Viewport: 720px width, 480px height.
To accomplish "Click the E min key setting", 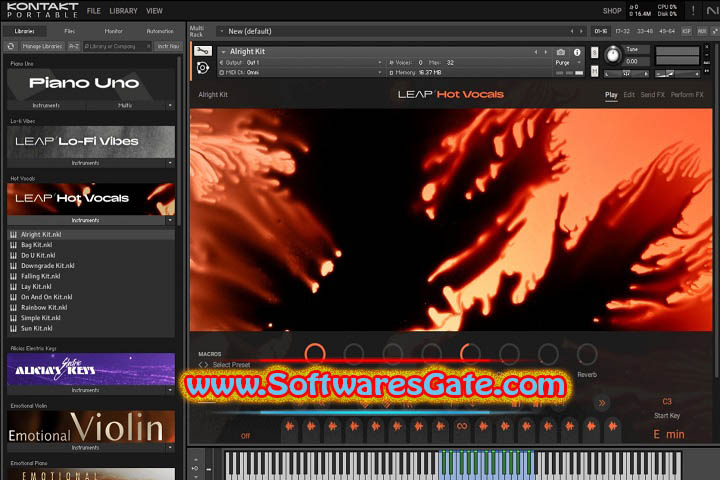I will (669, 434).
